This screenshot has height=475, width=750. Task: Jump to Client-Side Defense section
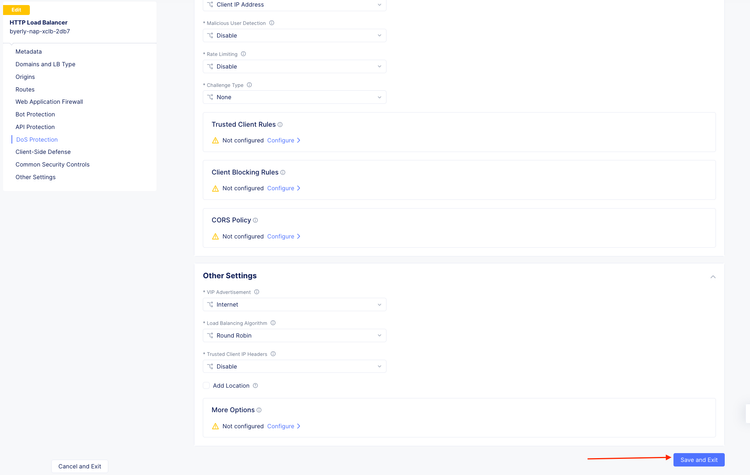point(43,152)
